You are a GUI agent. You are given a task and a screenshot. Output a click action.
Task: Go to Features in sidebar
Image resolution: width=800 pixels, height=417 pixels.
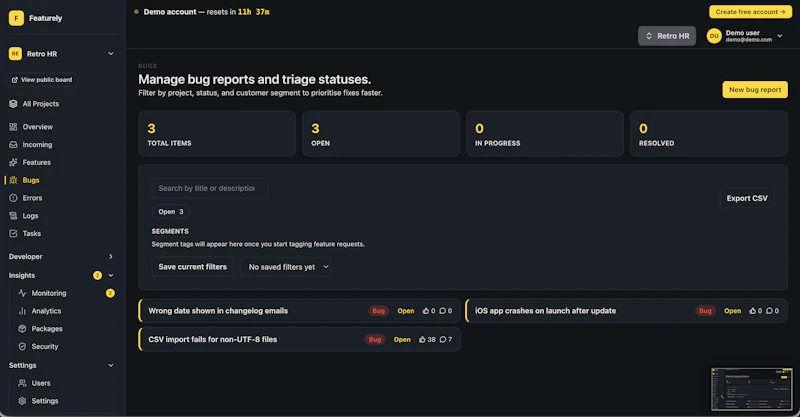tap(36, 162)
